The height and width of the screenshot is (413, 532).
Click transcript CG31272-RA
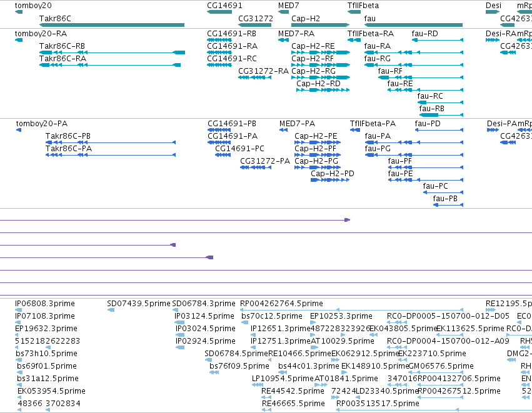(263, 71)
